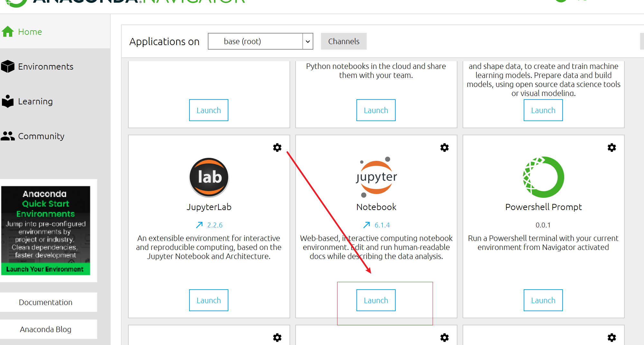Launch the machine learning models application card
644x345 pixels.
543,110
